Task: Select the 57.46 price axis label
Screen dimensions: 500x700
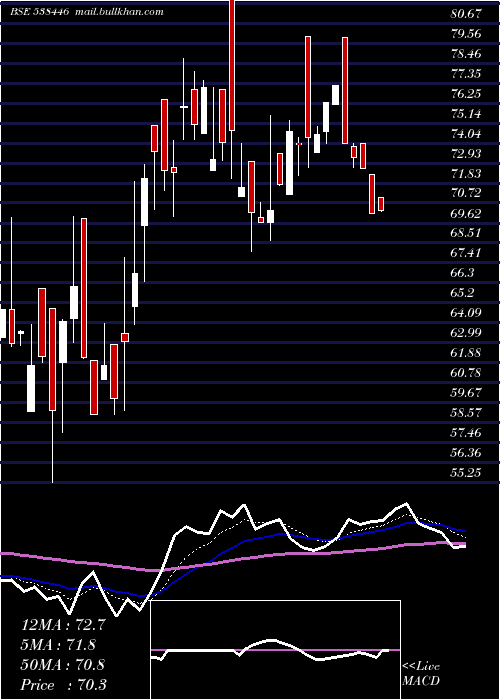Action: pyautogui.click(x=466, y=432)
